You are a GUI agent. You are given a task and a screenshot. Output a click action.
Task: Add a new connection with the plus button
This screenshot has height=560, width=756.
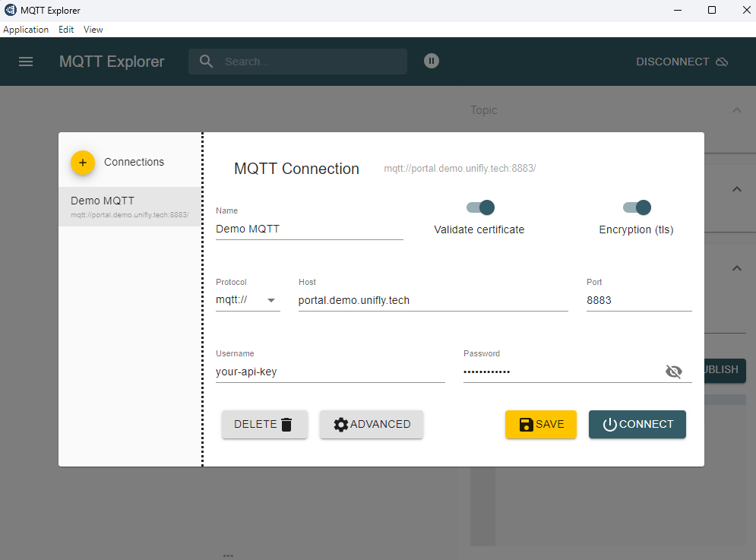[x=83, y=162]
